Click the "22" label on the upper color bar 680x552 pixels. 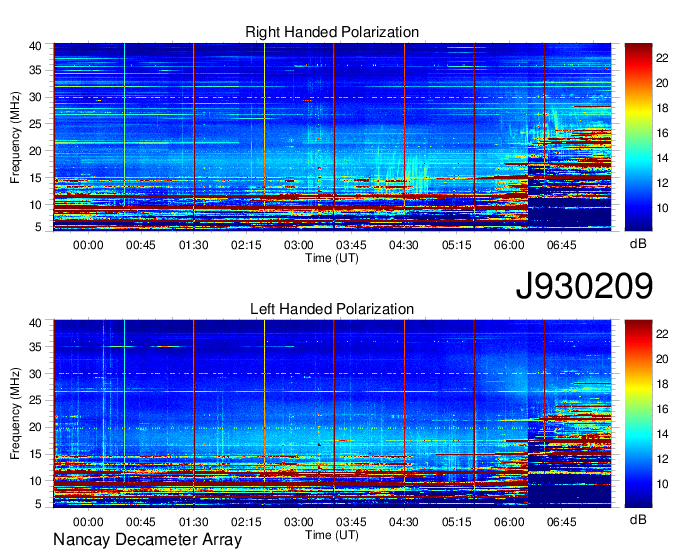pos(662,57)
